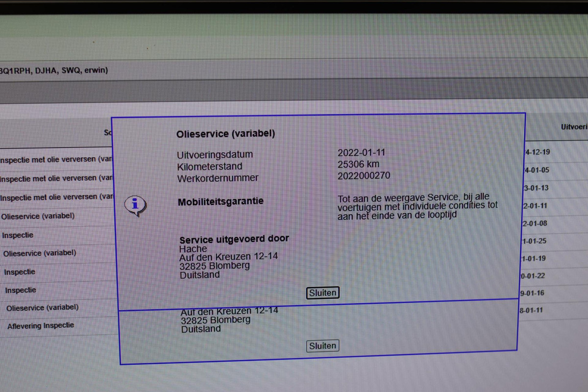This screenshot has width=588, height=392.
Task: Click the Olieservice (variabel) dialog title
Action: (225, 133)
